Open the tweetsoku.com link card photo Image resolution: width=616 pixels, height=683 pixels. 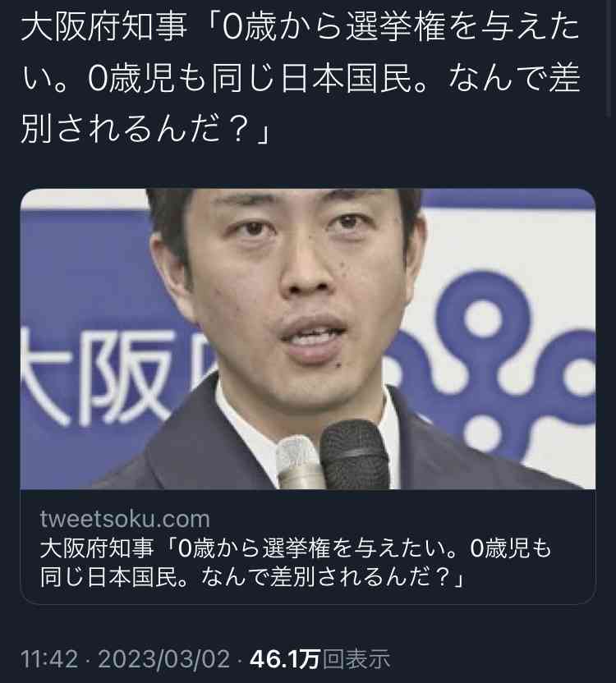[x=308, y=339]
